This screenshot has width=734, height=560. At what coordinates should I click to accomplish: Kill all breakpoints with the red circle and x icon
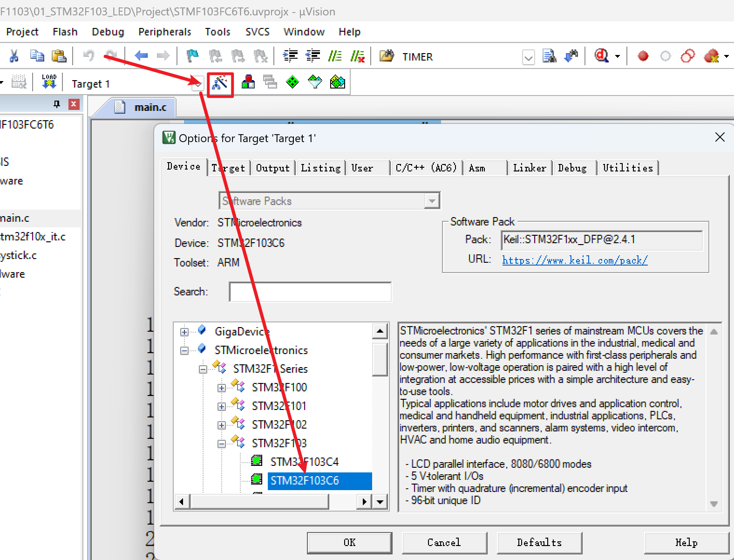click(712, 56)
